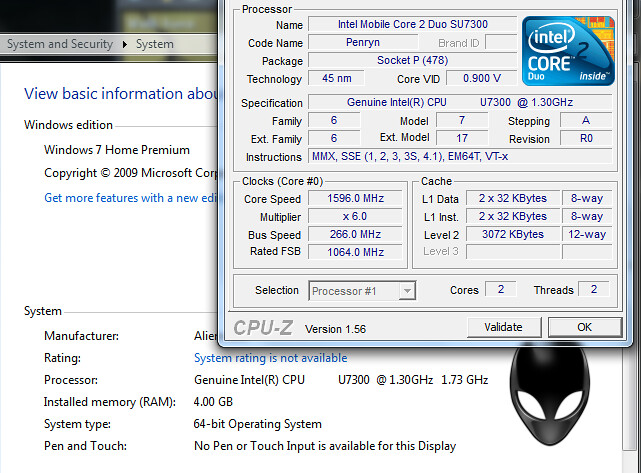Click the Installed memory value 4.00 GB
The width and height of the screenshot is (641, 473).
click(213, 402)
